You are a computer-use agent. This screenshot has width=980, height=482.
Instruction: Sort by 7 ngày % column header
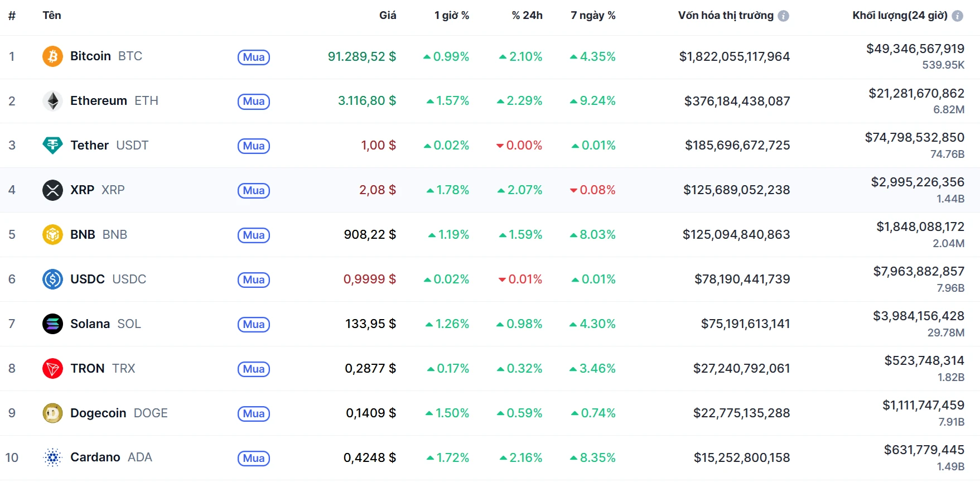(592, 16)
